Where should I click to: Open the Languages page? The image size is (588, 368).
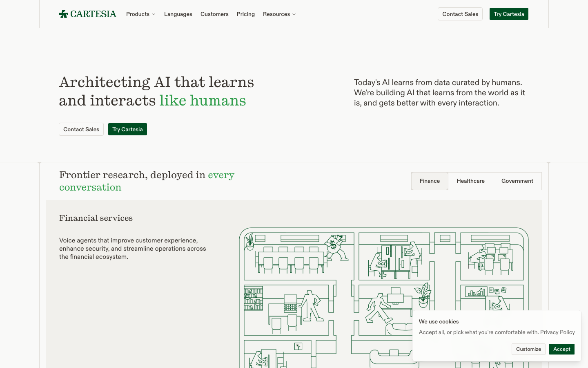(178, 14)
